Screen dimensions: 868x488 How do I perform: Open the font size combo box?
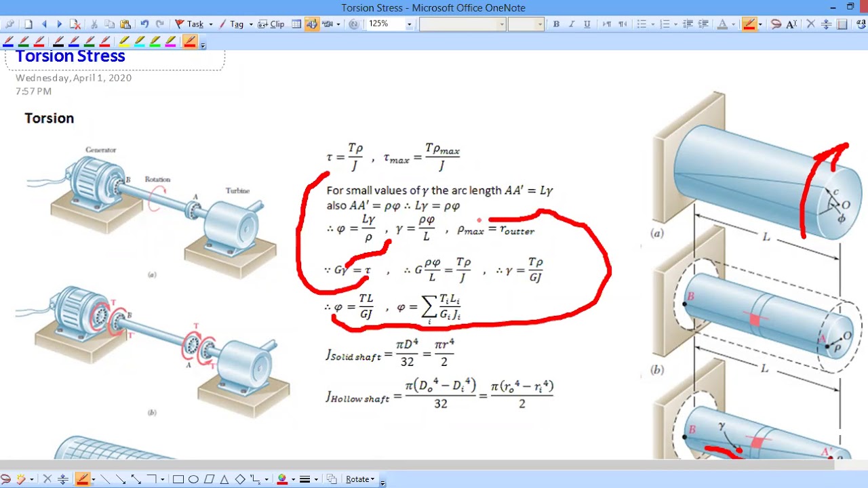point(526,24)
